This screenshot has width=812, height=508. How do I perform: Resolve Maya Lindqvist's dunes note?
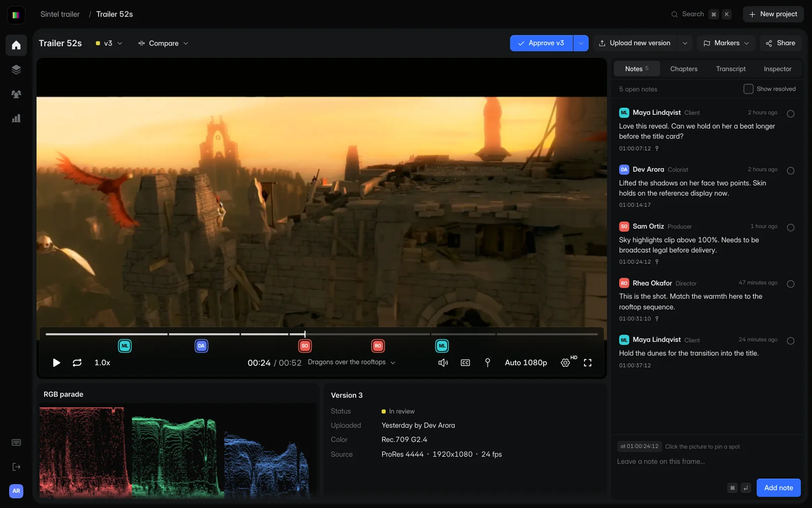[x=791, y=341]
